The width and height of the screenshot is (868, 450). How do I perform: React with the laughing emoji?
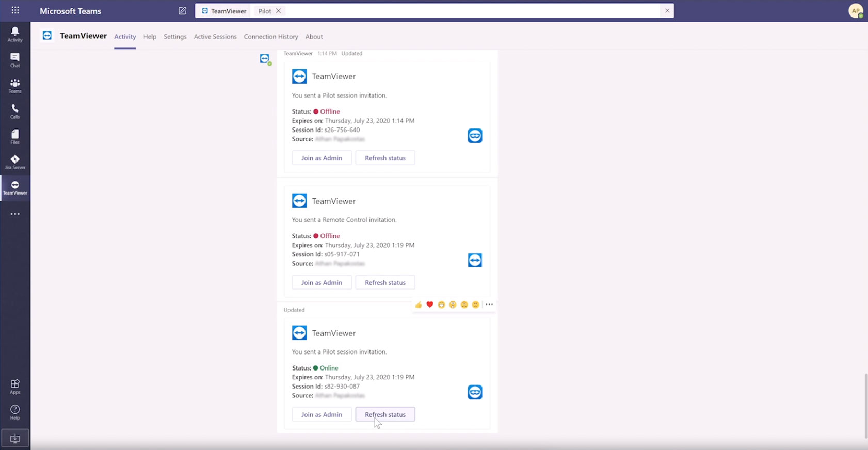[x=441, y=304]
